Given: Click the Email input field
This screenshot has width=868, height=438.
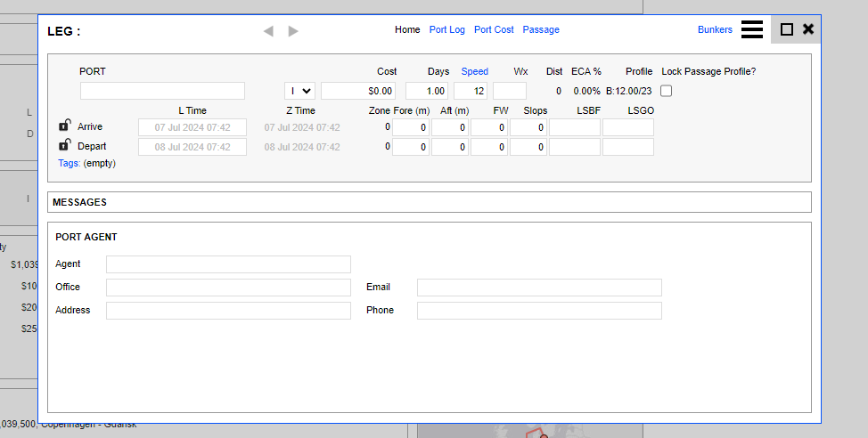Looking at the screenshot, I should coord(539,288).
